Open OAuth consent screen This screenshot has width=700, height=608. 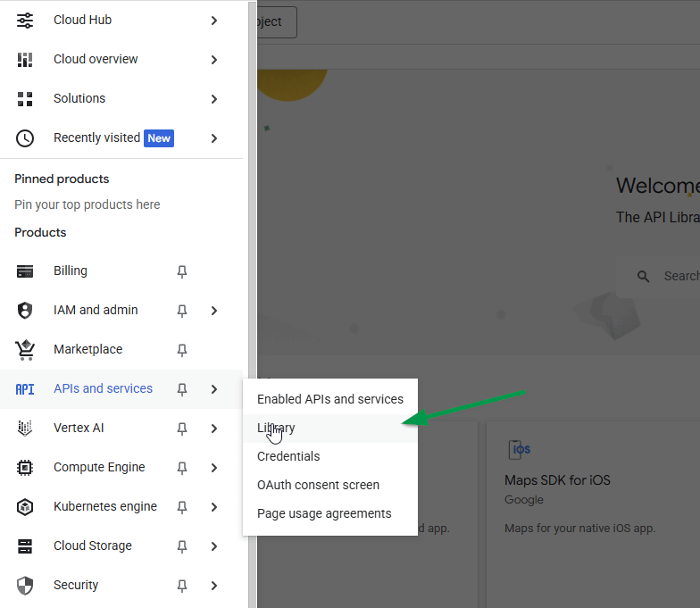(x=330, y=486)
